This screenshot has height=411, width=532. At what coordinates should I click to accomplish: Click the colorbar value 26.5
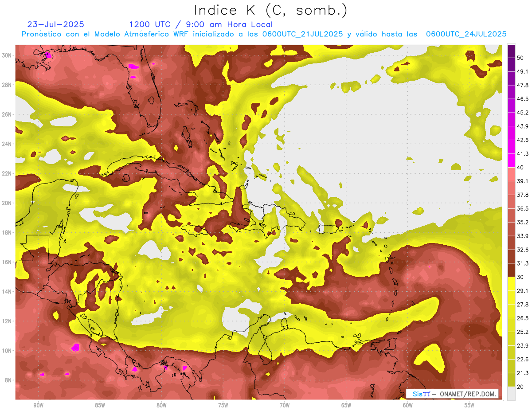pos(522,318)
